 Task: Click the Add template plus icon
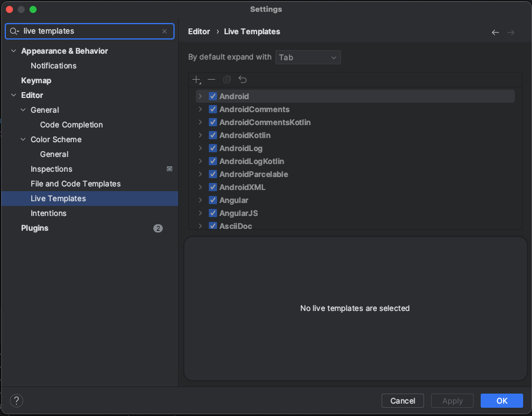click(x=196, y=80)
